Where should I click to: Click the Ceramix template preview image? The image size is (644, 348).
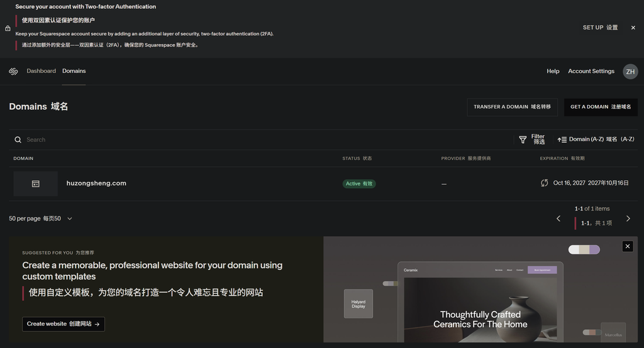click(480, 302)
